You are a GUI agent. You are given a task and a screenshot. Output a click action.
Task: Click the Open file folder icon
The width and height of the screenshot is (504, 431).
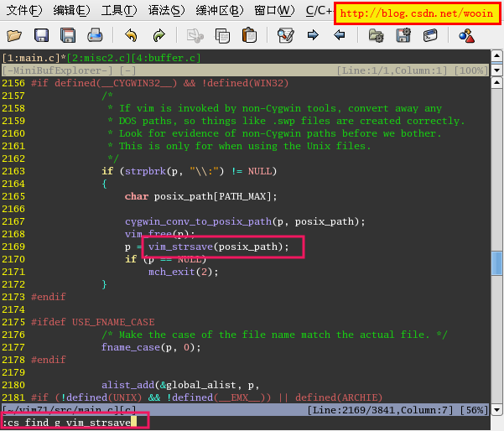pyautogui.click(x=14, y=35)
